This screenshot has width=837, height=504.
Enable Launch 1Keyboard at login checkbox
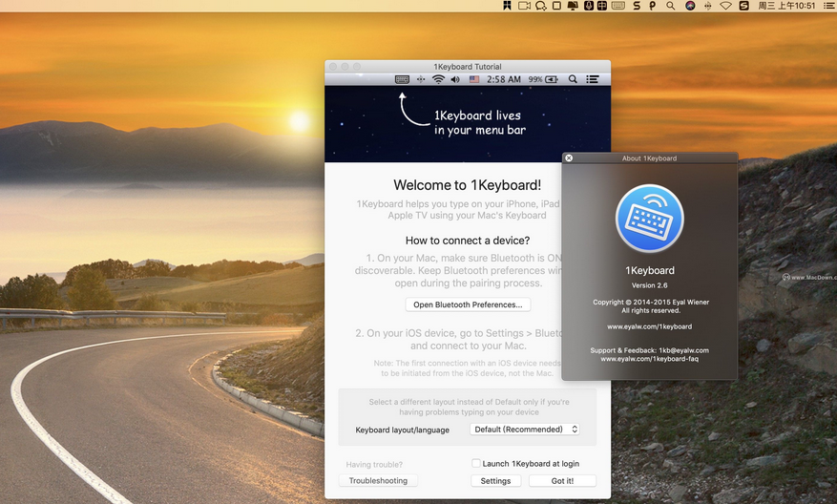click(475, 463)
